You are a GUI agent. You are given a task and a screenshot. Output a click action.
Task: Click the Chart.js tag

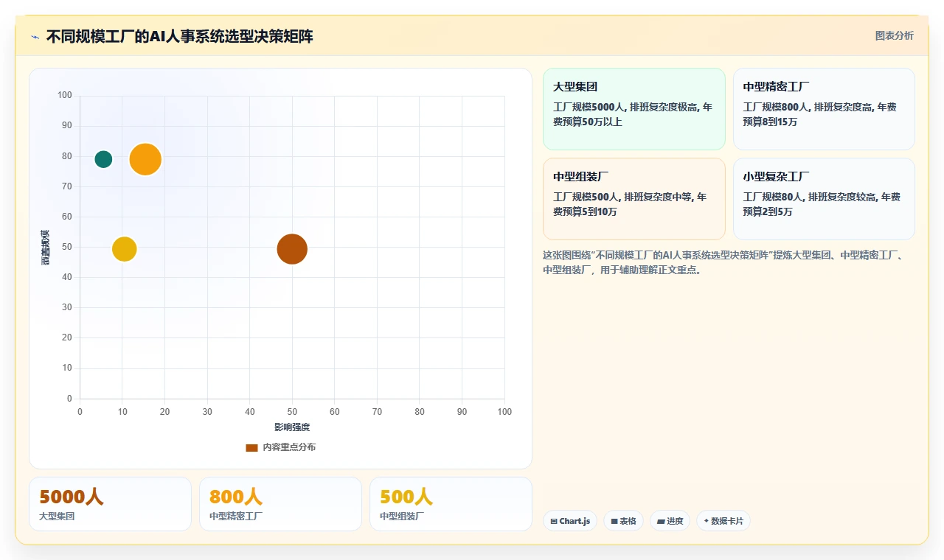point(570,521)
